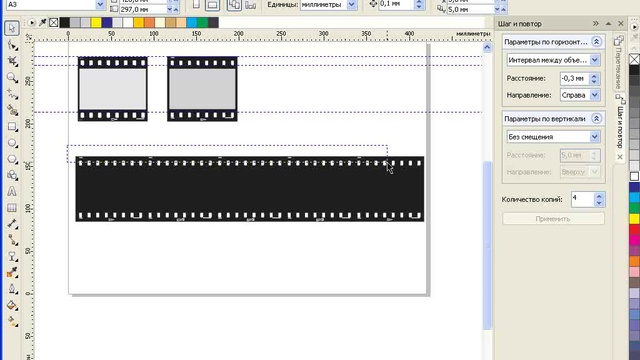Click the no-color swatch in document palette
This screenshot has width=640, height=360.
53,23
